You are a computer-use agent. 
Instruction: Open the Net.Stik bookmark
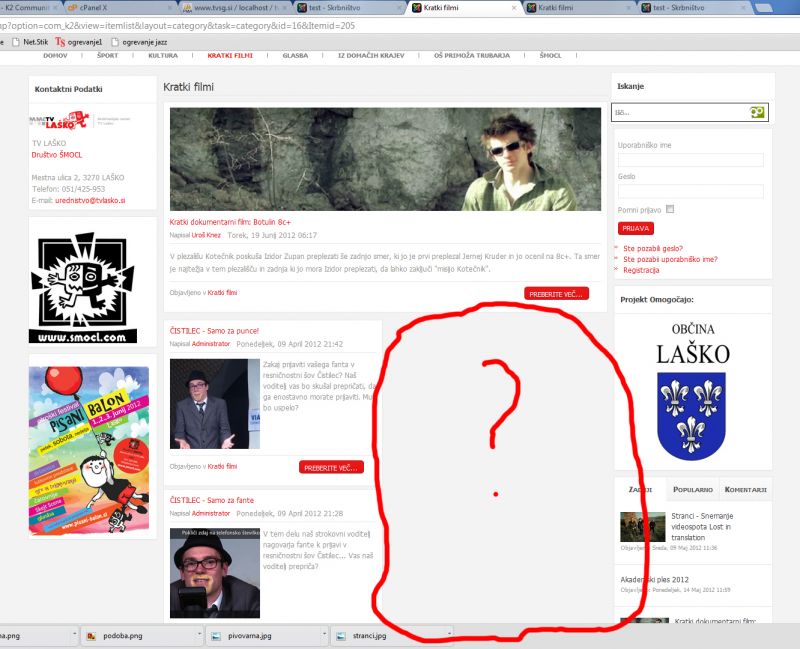point(30,42)
